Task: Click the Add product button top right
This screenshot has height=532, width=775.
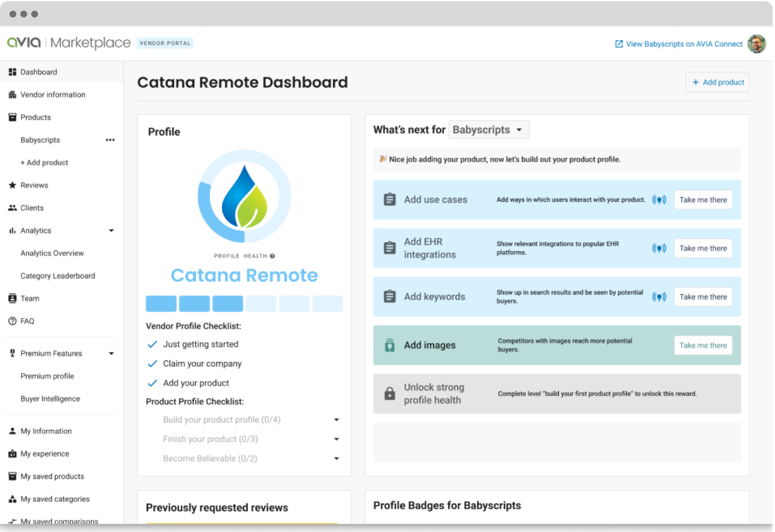Action: pos(717,82)
